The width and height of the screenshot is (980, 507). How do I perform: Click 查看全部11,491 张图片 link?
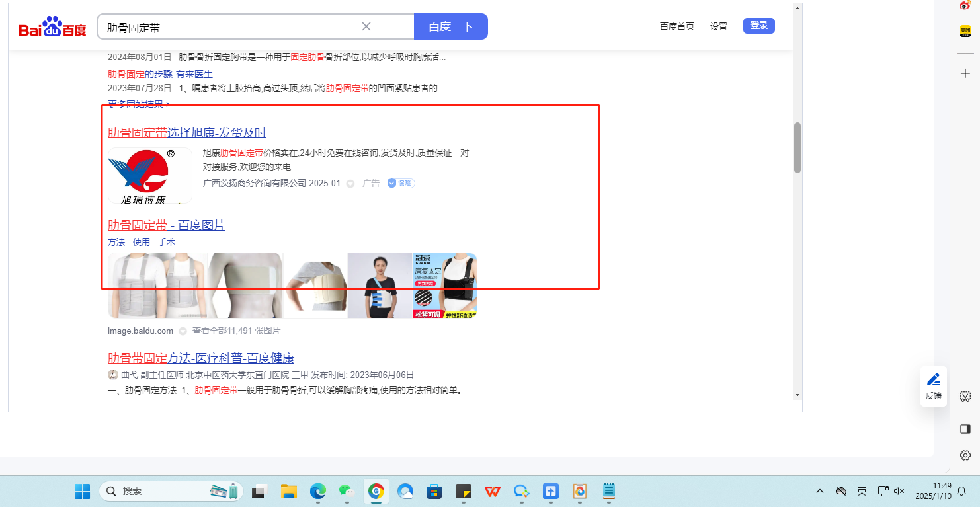click(236, 331)
